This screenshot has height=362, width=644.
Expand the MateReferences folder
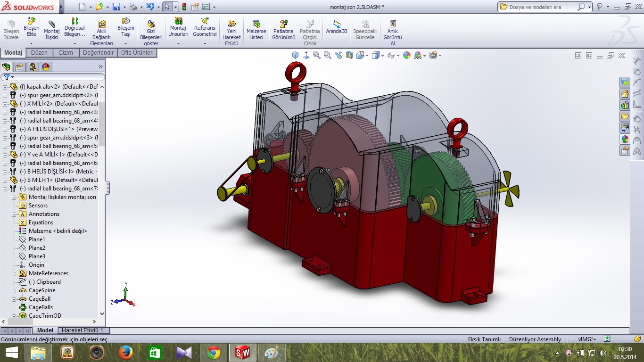(14, 273)
